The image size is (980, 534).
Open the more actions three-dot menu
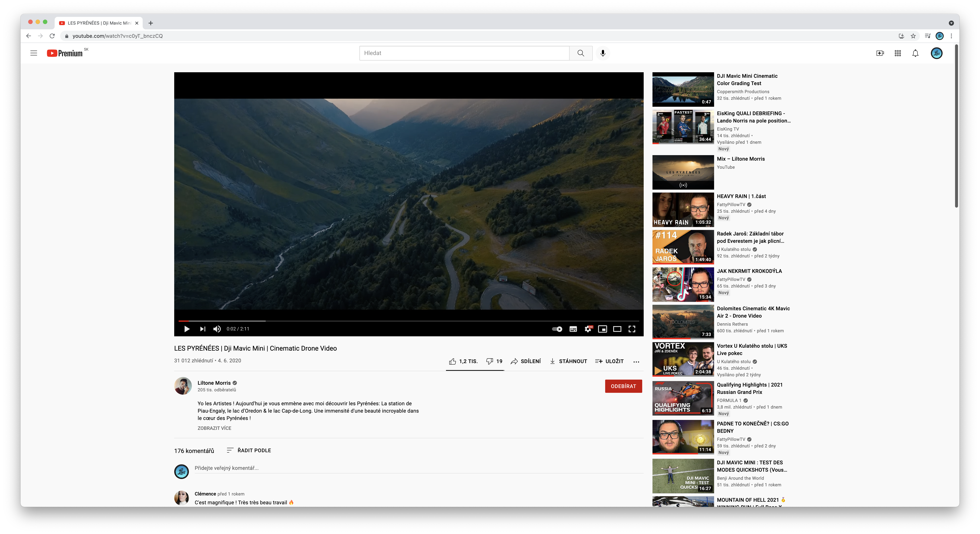pyautogui.click(x=636, y=362)
